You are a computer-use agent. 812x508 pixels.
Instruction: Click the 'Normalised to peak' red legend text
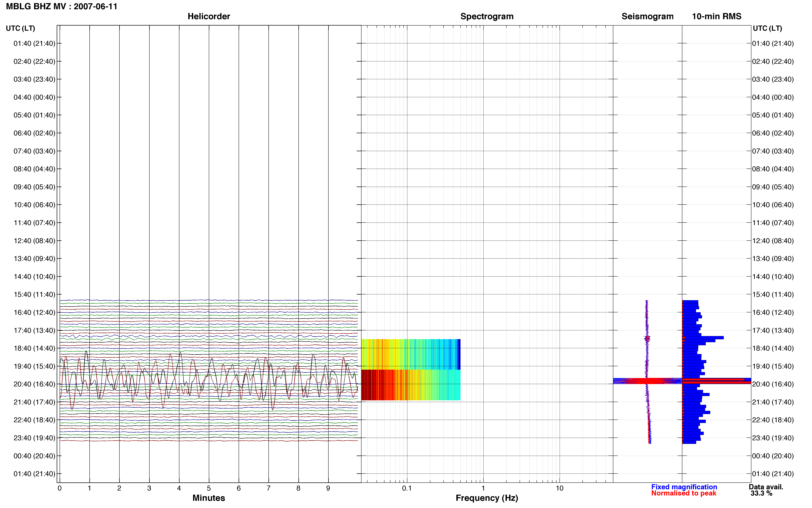pos(684,493)
